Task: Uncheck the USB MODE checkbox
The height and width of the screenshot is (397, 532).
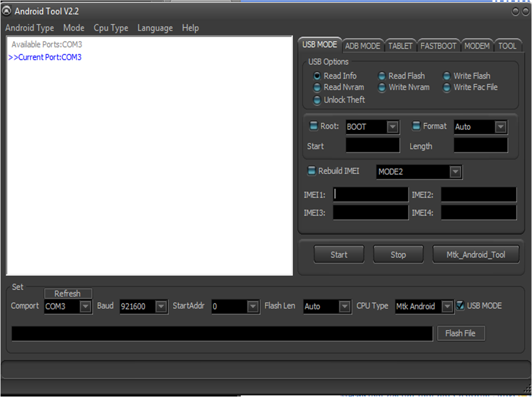Action: tap(460, 306)
